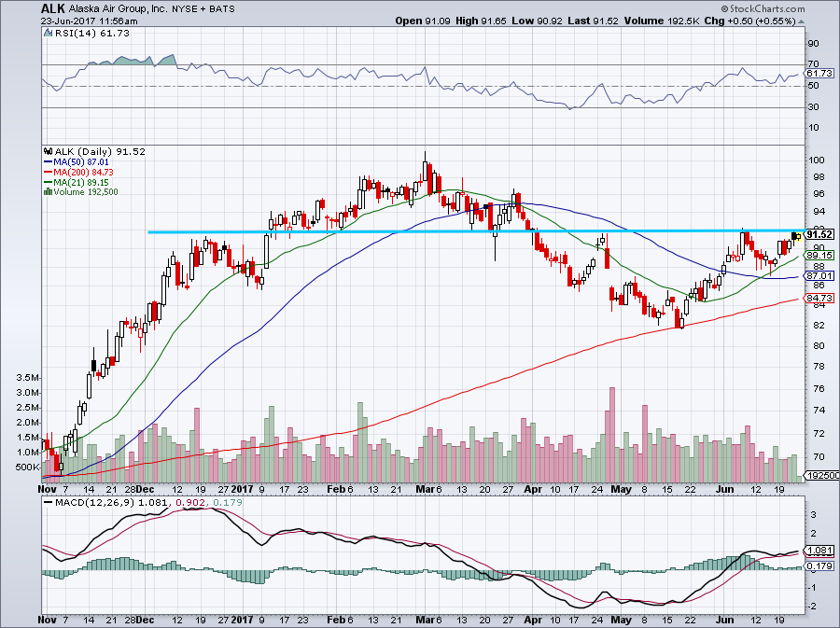Click the RSI(14) legend line icon

pyautogui.click(x=49, y=34)
